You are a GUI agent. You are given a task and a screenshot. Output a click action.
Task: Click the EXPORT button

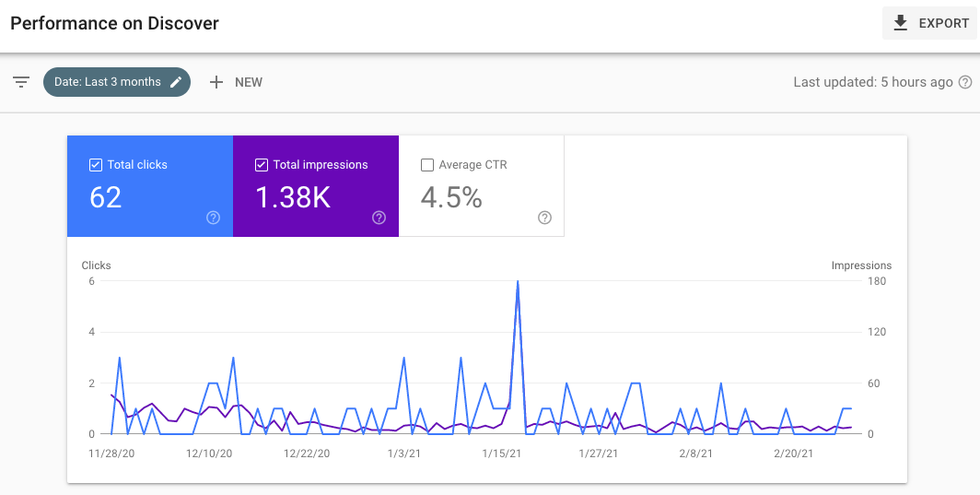[930, 23]
